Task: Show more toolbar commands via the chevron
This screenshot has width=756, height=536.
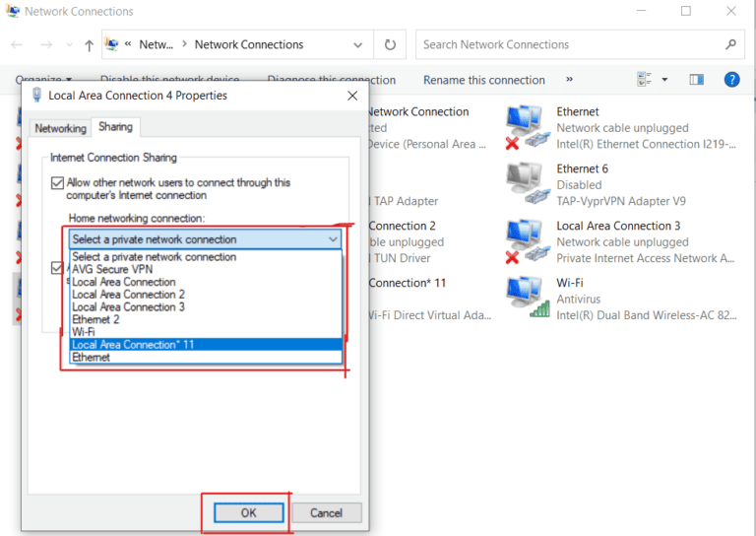Action: tap(569, 80)
